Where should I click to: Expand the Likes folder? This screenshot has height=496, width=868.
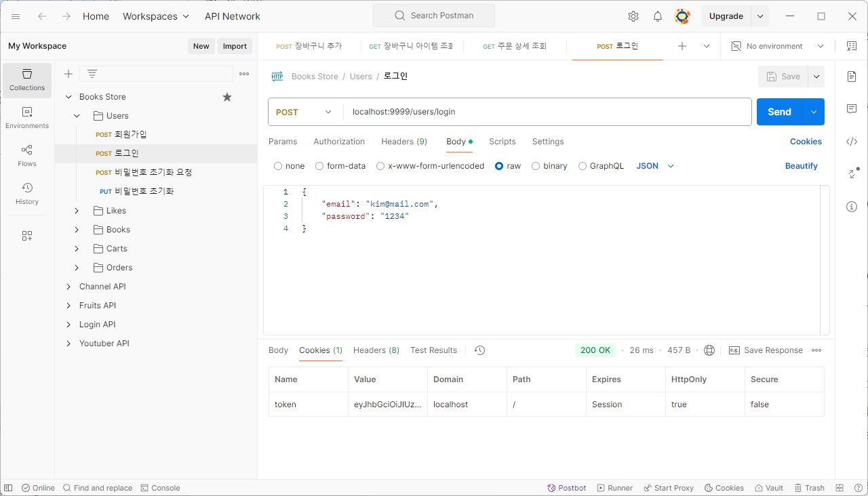(x=77, y=211)
